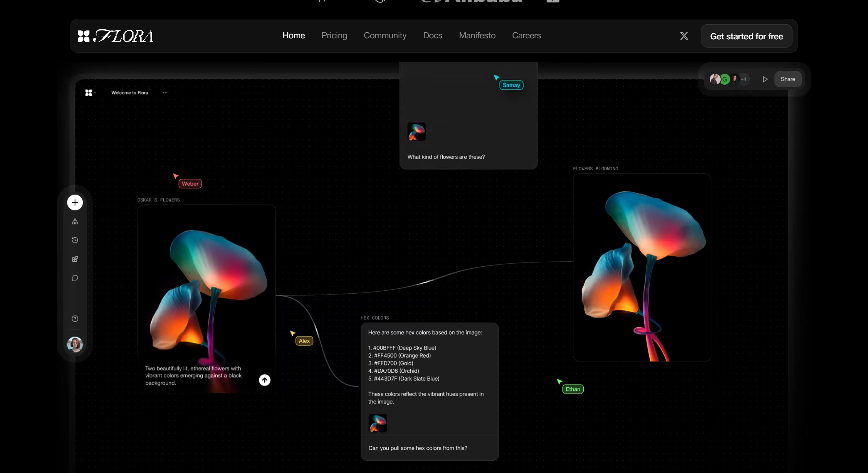
Task: Open version history from the sidebar clock icon
Action: [x=75, y=240]
